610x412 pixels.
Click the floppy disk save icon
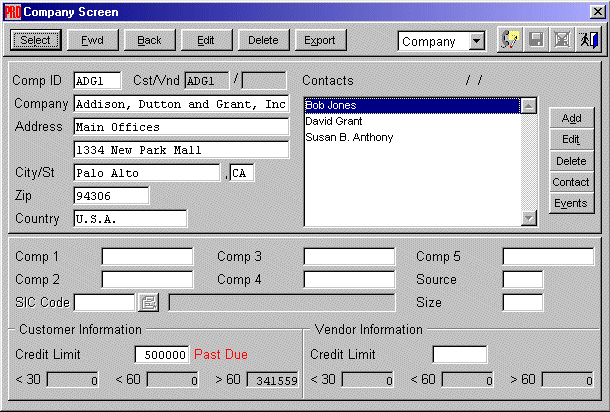click(537, 40)
